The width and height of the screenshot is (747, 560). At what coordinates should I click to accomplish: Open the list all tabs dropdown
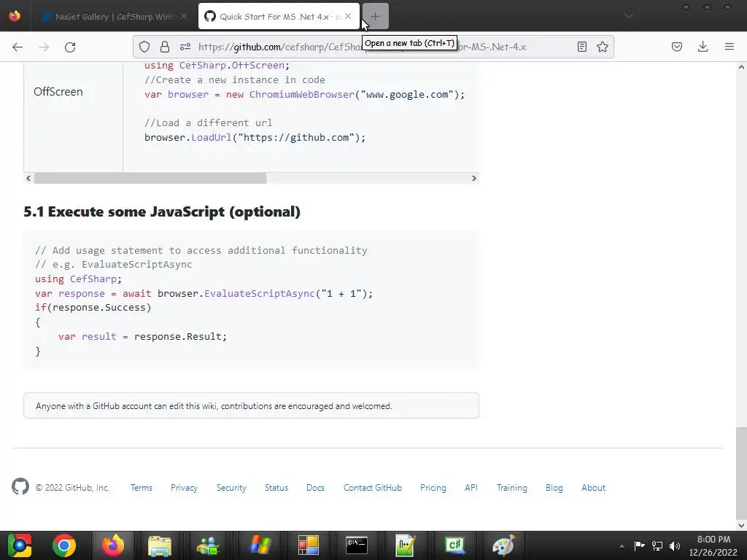point(628,16)
